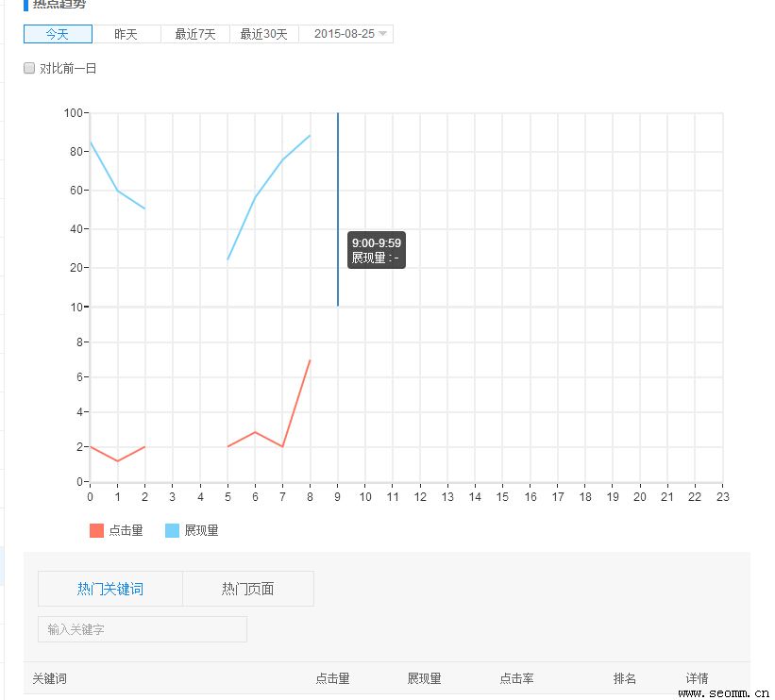Image resolution: width=775 pixels, height=700 pixels.
Task: Sort by the 点击率 column header
Action: click(516, 678)
